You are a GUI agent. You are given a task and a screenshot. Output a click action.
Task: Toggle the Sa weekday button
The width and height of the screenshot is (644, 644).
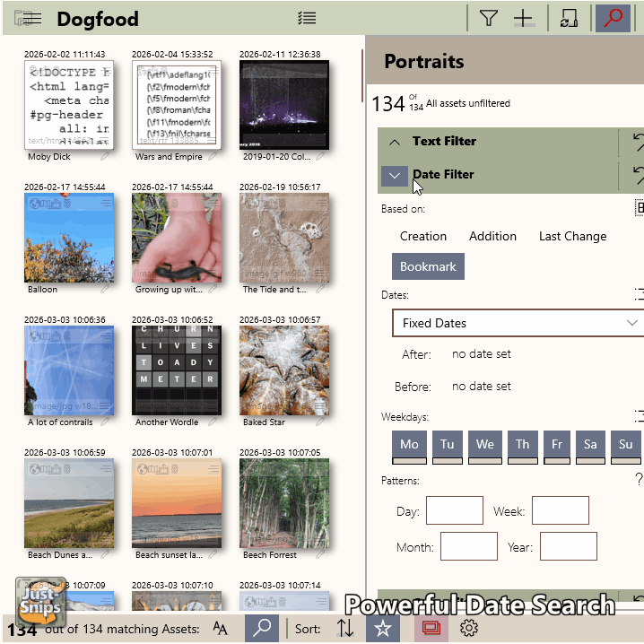(589, 445)
